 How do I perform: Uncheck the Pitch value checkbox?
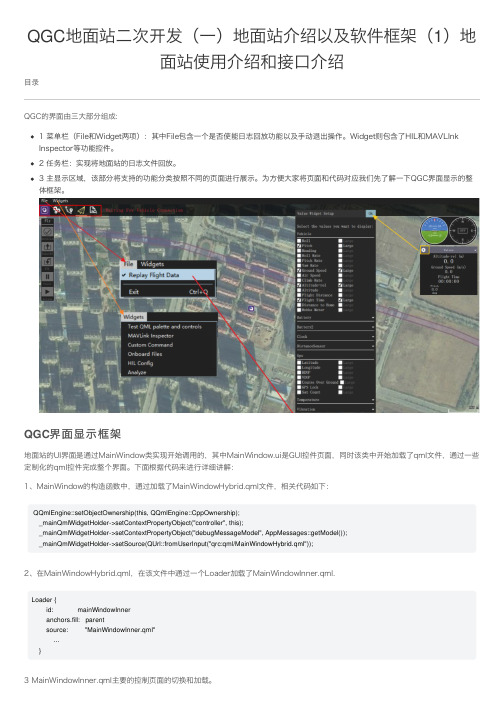pos(299,246)
